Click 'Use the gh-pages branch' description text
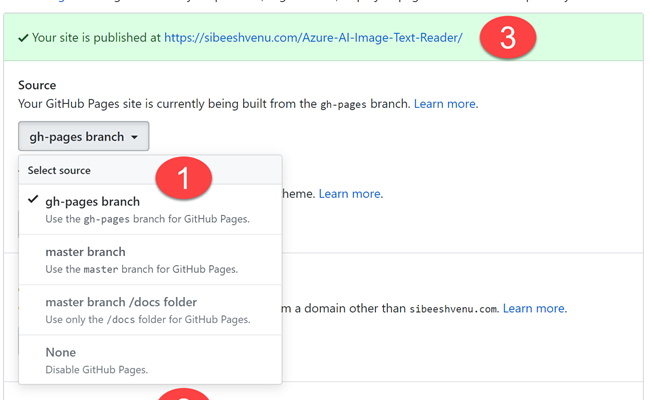The height and width of the screenshot is (400, 650). 148,219
